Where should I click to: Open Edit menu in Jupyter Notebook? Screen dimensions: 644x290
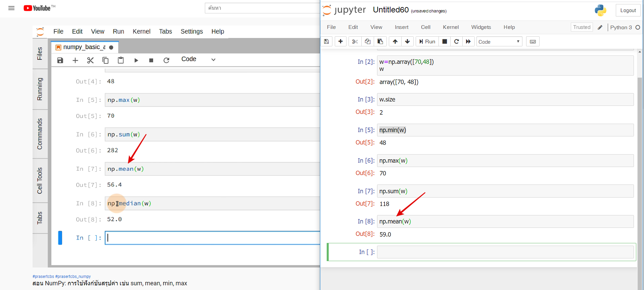353,27
